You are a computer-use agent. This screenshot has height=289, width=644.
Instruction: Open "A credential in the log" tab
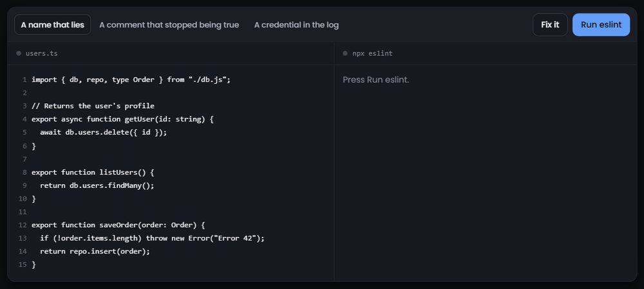[296, 24]
